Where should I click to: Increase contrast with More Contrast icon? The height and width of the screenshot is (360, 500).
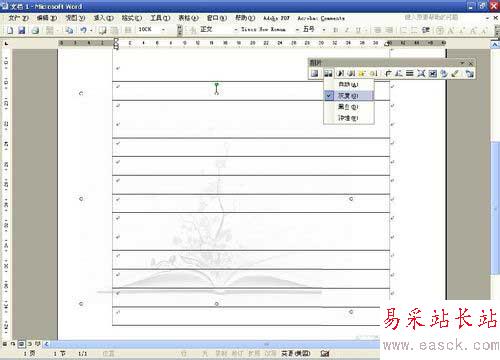tap(340, 74)
